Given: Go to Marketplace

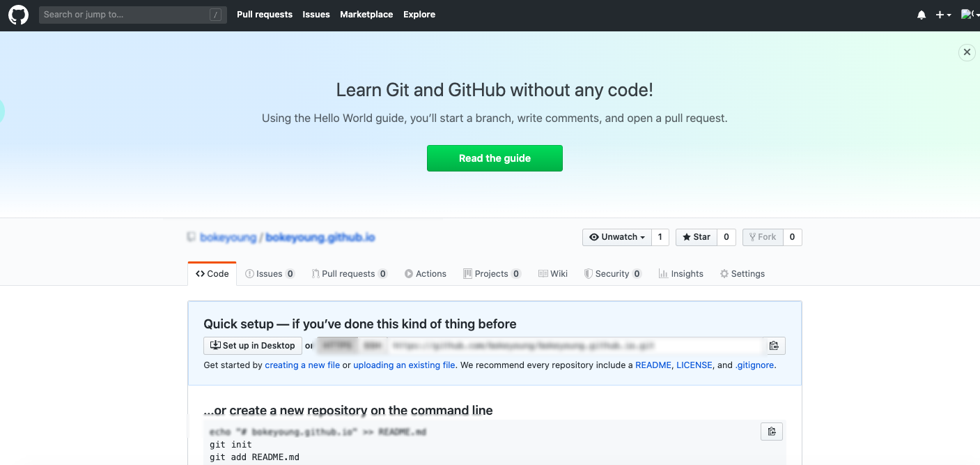Looking at the screenshot, I should [366, 15].
